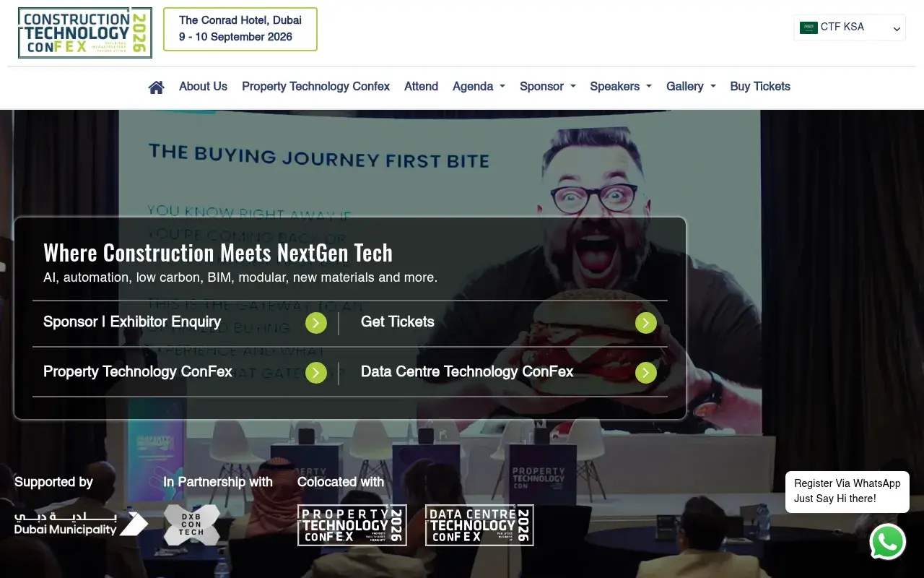The image size is (924, 578).
Task: Click green arrow beside Sponsor | Exhibitor Enquiry
Action: click(x=316, y=323)
